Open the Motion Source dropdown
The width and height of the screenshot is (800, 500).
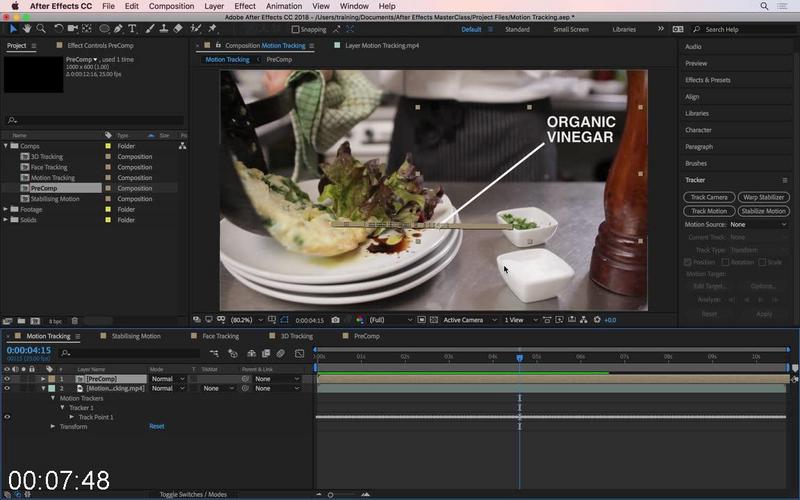(x=758, y=224)
